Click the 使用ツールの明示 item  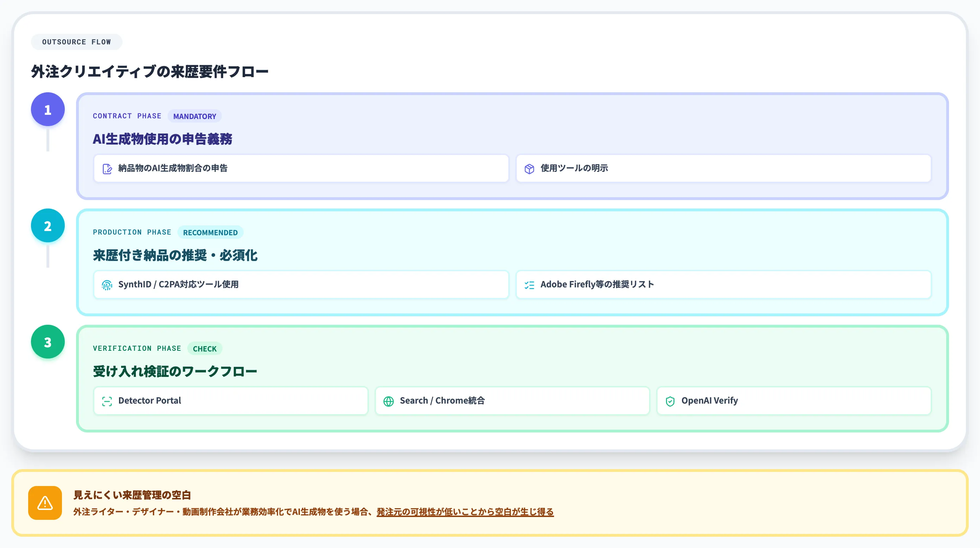(x=723, y=168)
